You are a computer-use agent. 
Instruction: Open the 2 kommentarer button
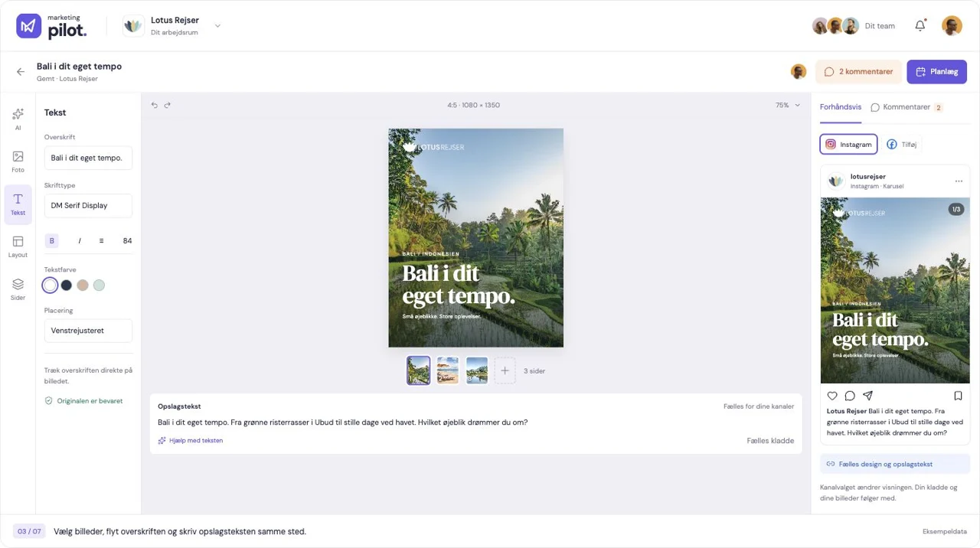tap(858, 72)
